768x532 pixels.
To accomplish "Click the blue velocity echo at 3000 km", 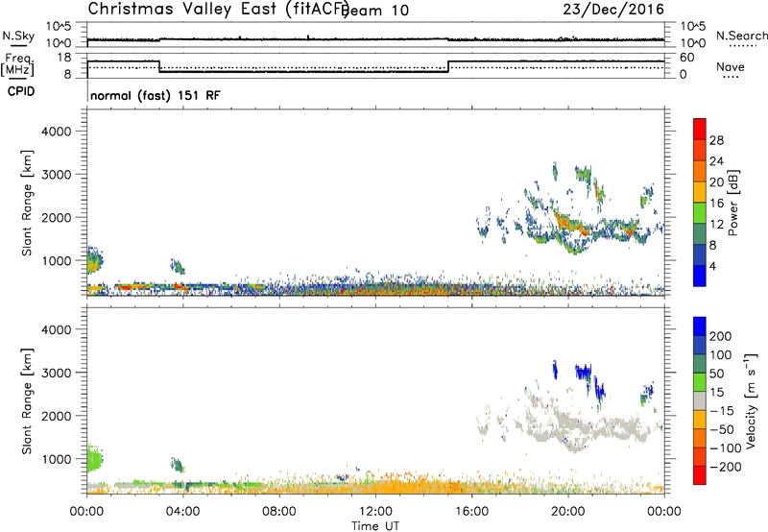I will [x=583, y=372].
